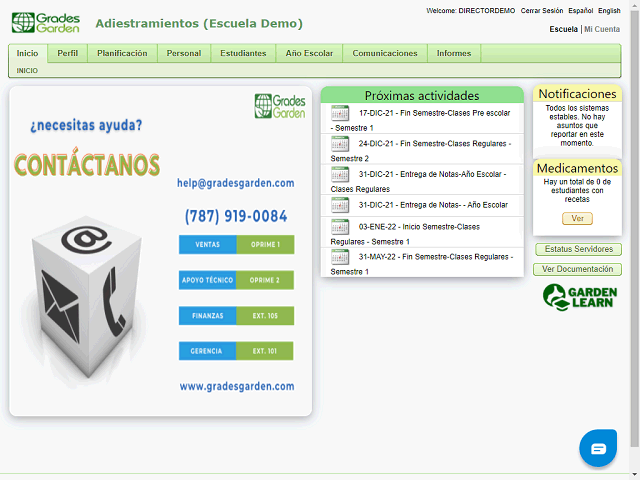
Task: Click the EXT. 101 label
Action: coord(264,351)
